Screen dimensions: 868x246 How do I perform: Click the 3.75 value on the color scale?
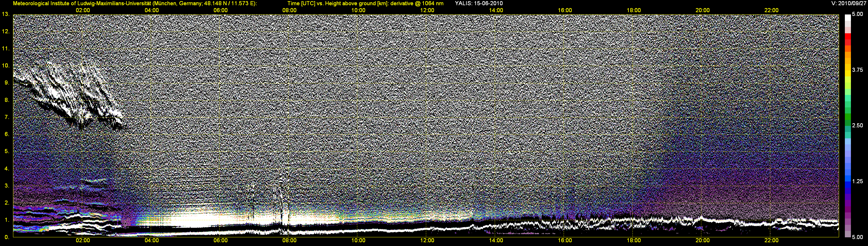pos(858,70)
